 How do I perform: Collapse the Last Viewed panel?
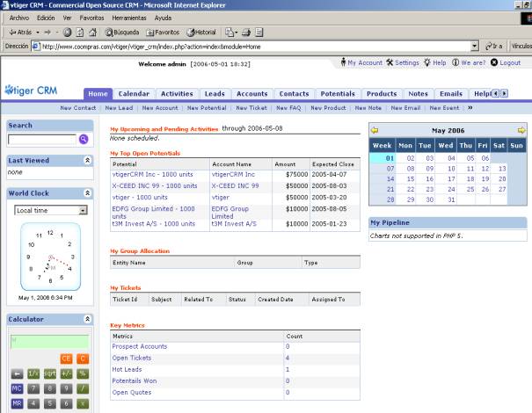pos(87,161)
